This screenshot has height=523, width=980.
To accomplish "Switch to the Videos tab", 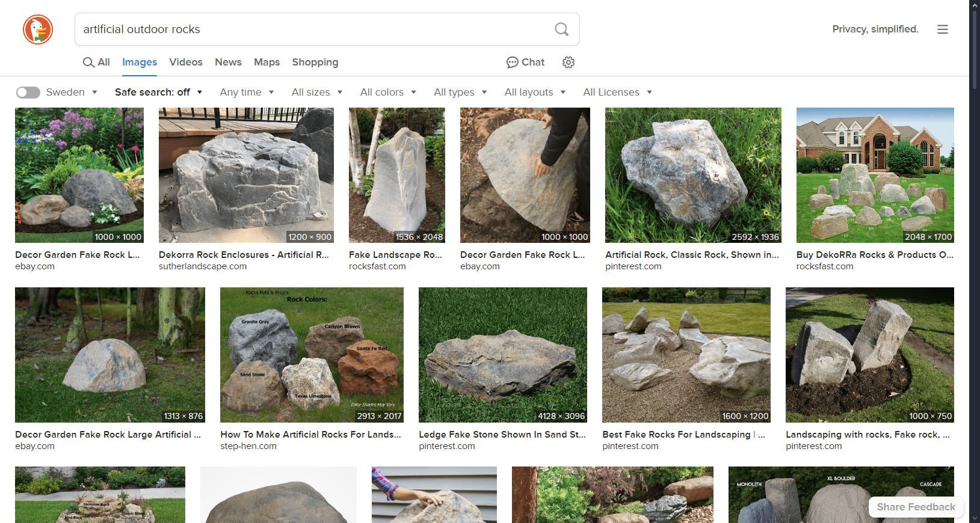I will [x=186, y=63].
